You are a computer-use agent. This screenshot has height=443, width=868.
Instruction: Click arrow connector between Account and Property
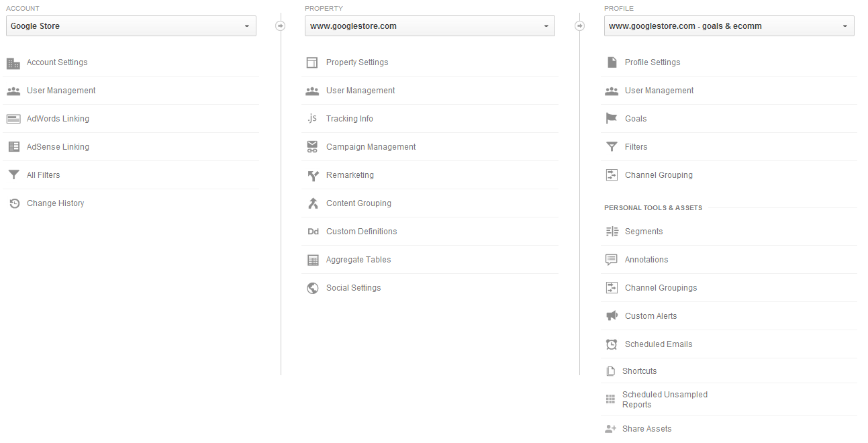point(281,26)
